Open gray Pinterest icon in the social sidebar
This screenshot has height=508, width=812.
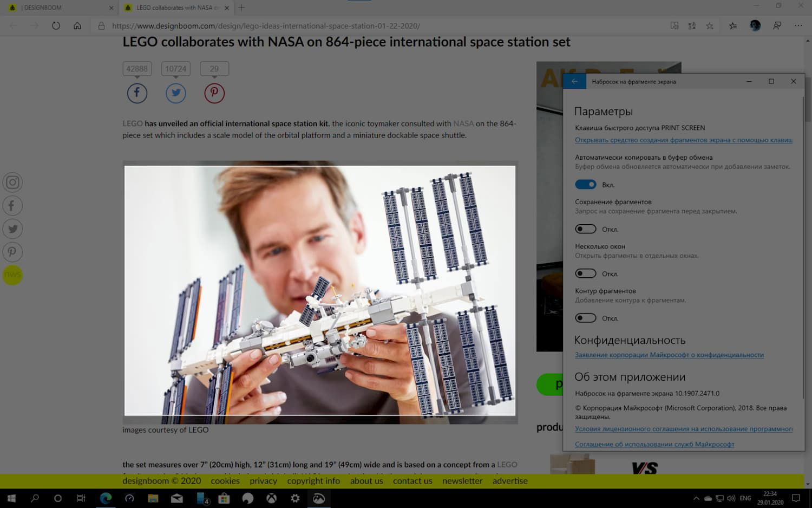(x=12, y=252)
